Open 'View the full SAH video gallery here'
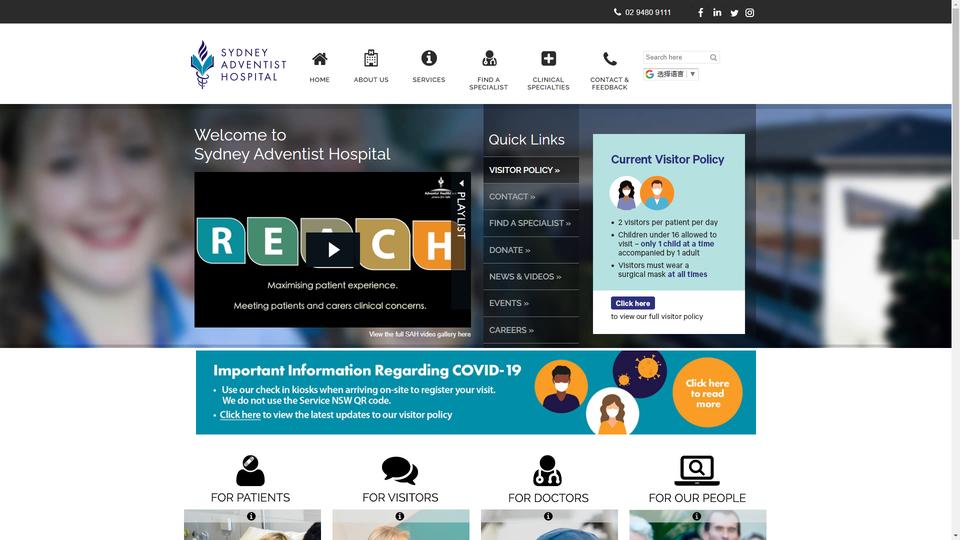Screen dimensions: 960x540 [419, 334]
